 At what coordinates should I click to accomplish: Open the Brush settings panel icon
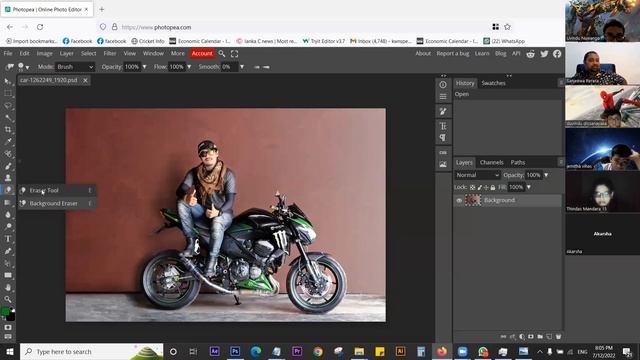click(x=443, y=111)
